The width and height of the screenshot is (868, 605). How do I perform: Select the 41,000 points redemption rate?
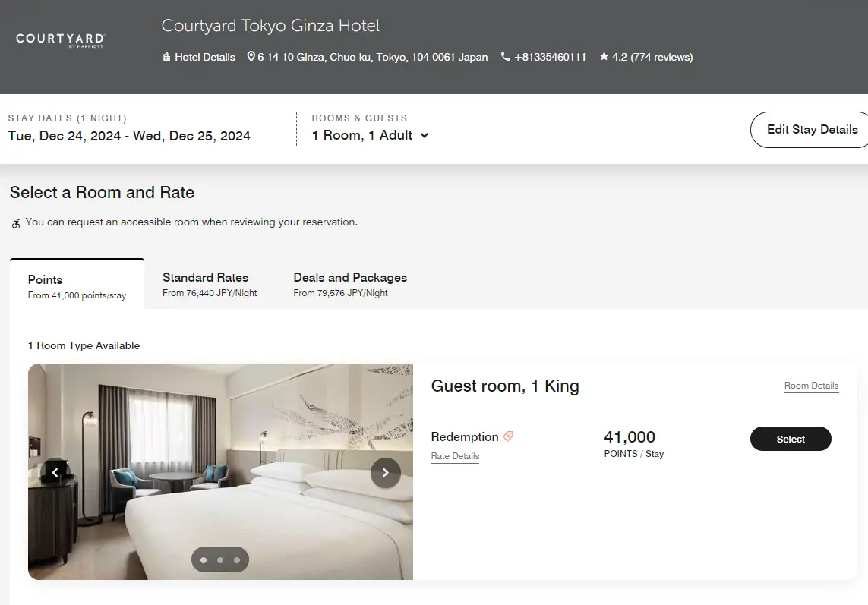791,439
